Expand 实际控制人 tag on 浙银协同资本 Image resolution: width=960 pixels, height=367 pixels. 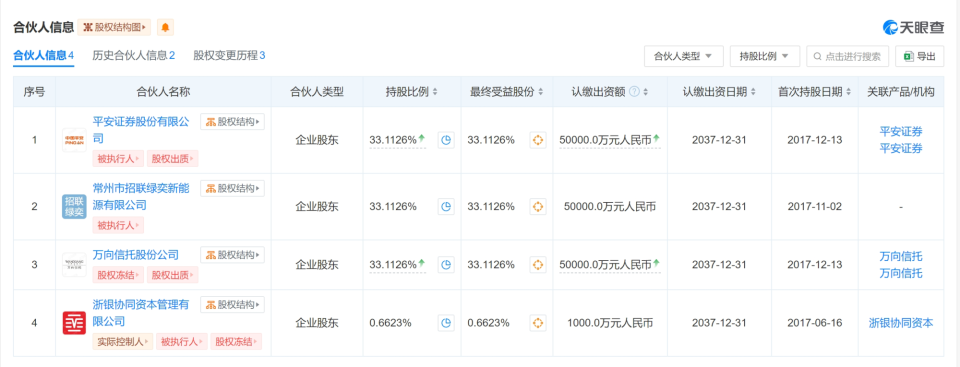(123, 342)
